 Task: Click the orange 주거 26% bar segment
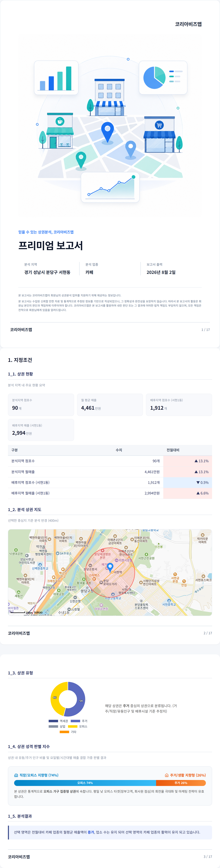181,783
